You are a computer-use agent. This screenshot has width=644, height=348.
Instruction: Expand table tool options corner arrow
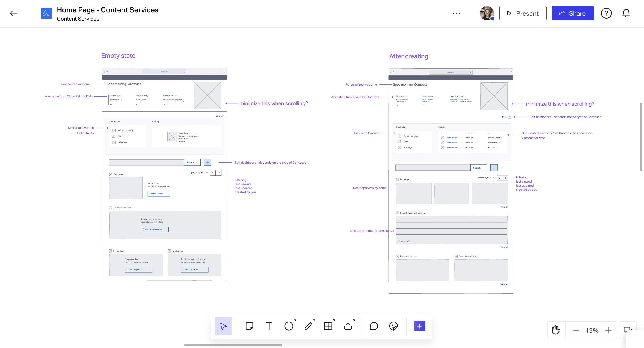pos(334,320)
